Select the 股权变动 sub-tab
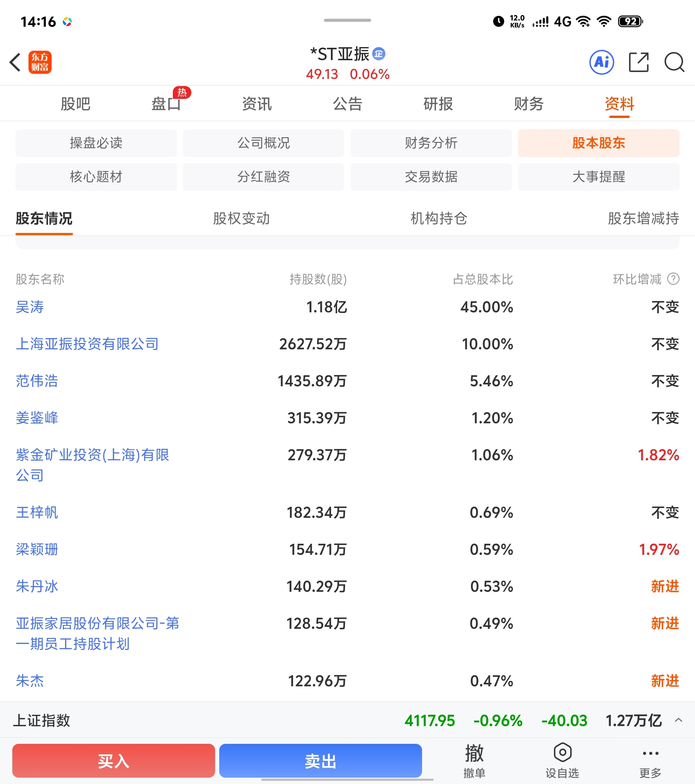The image size is (695, 784). [241, 218]
